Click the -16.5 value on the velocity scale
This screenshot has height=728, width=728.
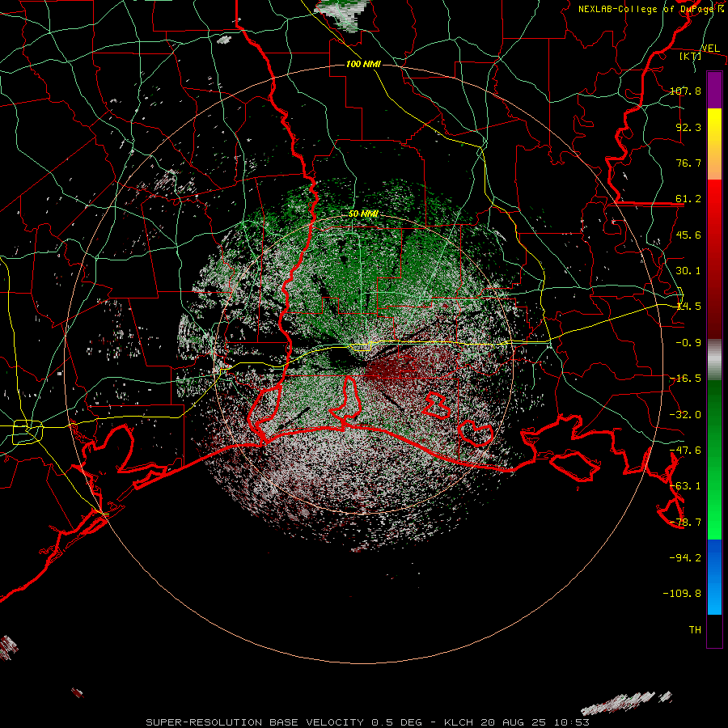[685, 379]
